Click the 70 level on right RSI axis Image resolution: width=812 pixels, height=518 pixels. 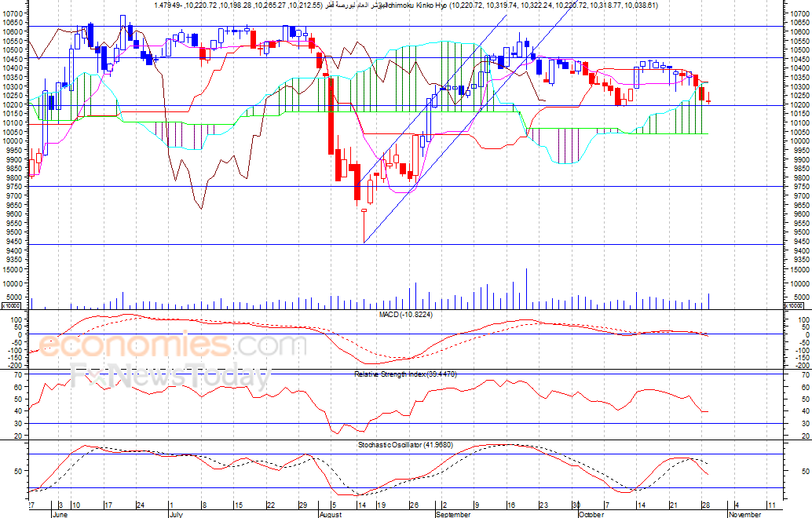[805, 374]
